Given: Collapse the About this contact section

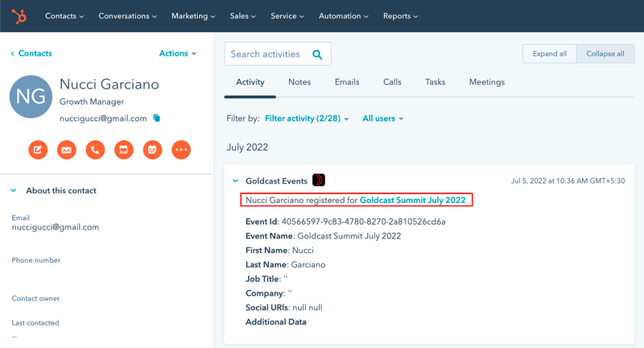Looking at the screenshot, I should tap(14, 191).
